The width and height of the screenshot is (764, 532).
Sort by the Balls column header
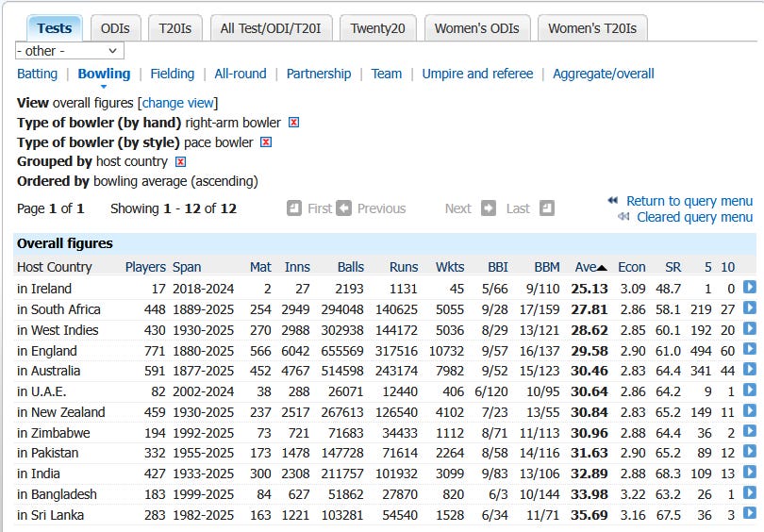tap(351, 267)
